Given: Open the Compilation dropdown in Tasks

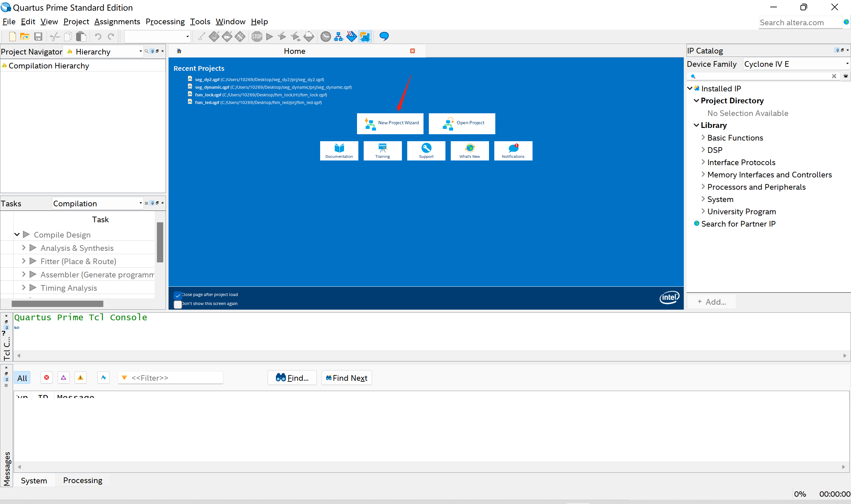Looking at the screenshot, I should [98, 203].
